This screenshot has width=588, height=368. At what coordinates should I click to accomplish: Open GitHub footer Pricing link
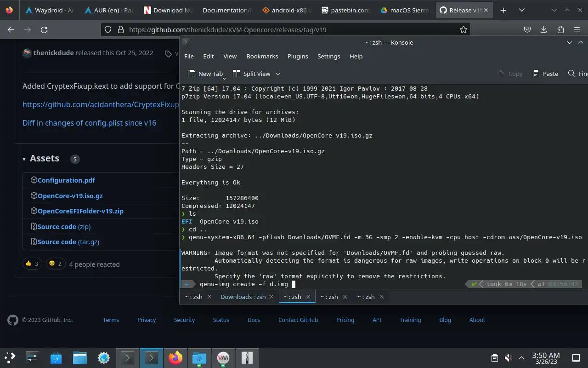345,320
